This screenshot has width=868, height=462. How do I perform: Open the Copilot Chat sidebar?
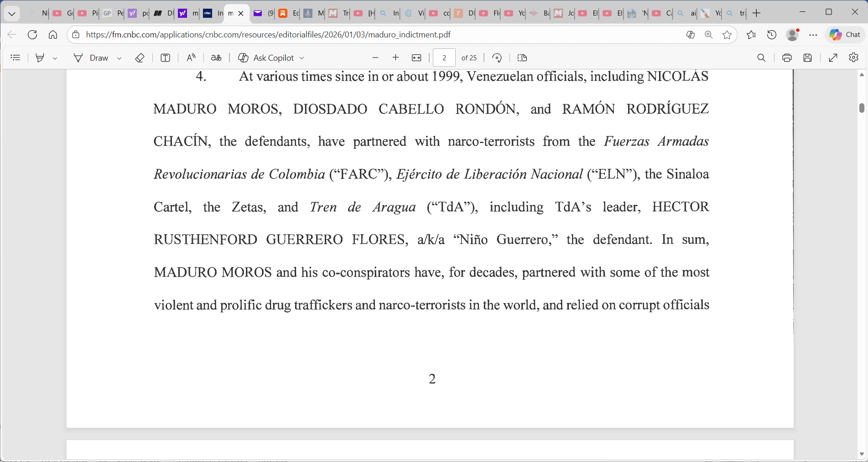(x=845, y=35)
